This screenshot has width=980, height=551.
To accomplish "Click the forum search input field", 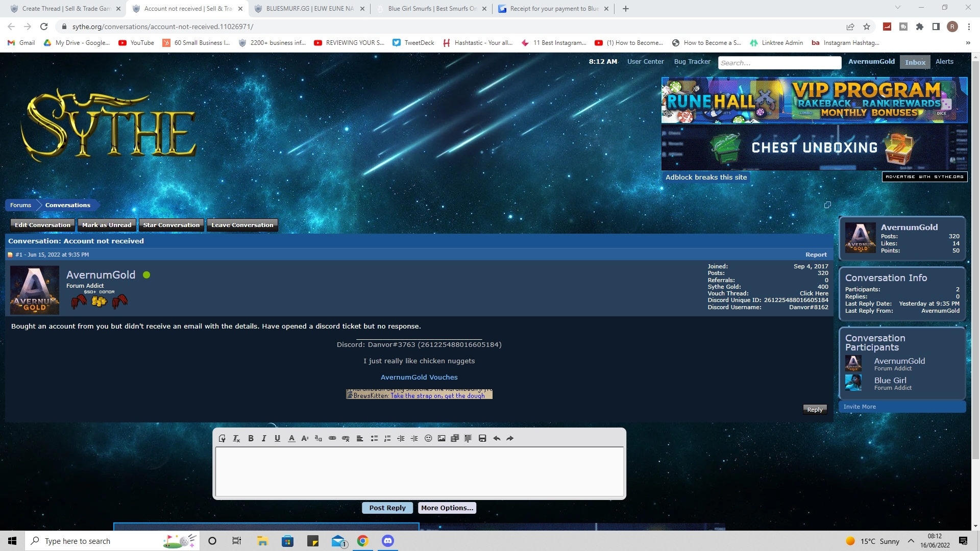I will pos(779,63).
